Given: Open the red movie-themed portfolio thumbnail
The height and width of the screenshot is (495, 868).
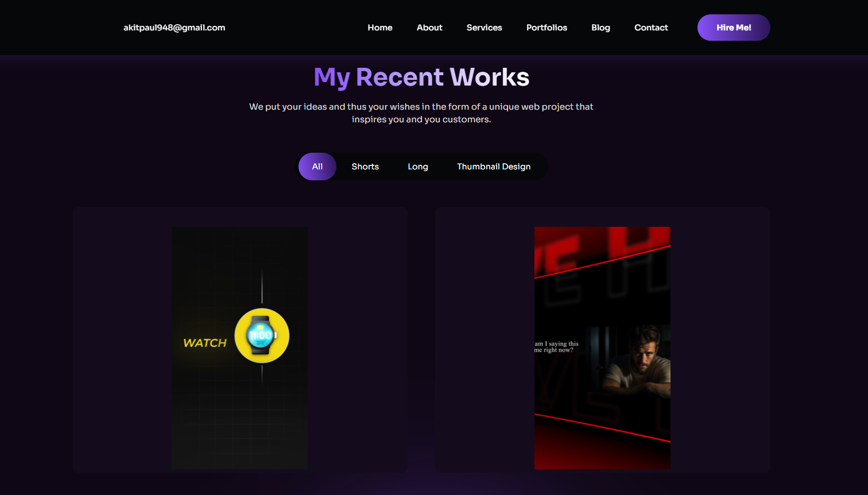Looking at the screenshot, I should [x=602, y=347].
